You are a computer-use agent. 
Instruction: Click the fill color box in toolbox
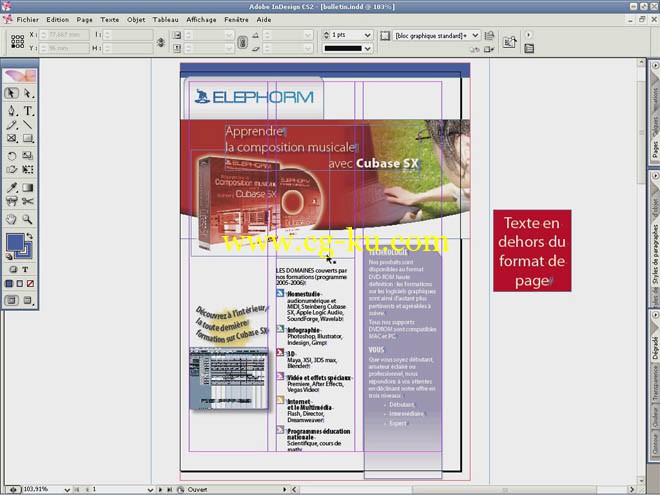point(15,242)
